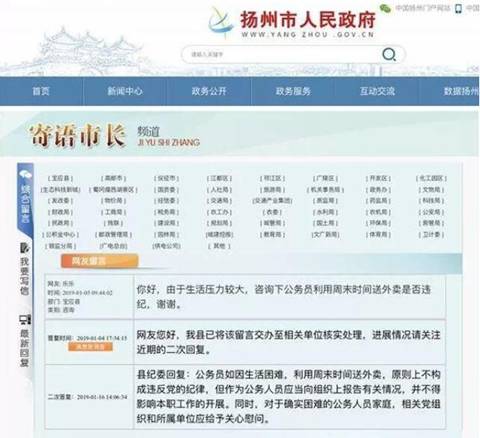Choose the 发改委 department
Image resolution: width=480 pixels, height=438 pixels.
60,201
